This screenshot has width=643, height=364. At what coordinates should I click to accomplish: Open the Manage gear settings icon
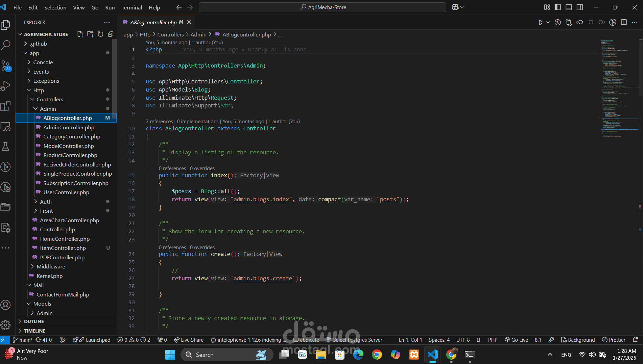click(x=6, y=325)
